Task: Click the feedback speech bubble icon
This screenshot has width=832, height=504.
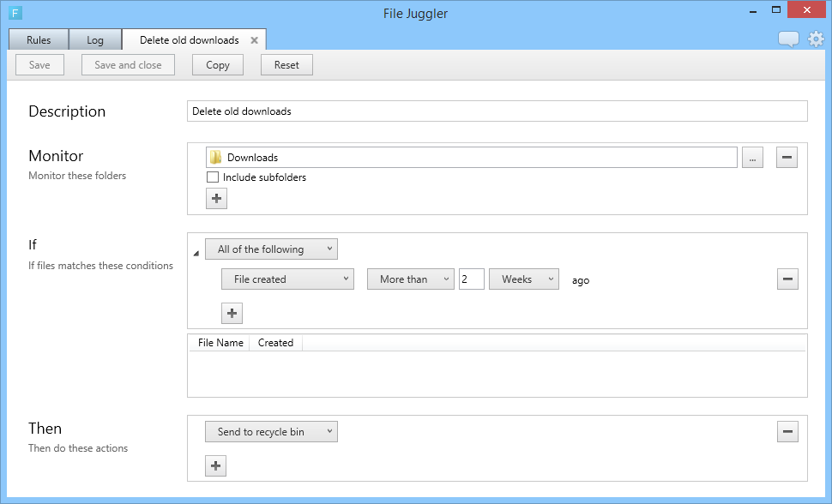Action: tap(788, 39)
